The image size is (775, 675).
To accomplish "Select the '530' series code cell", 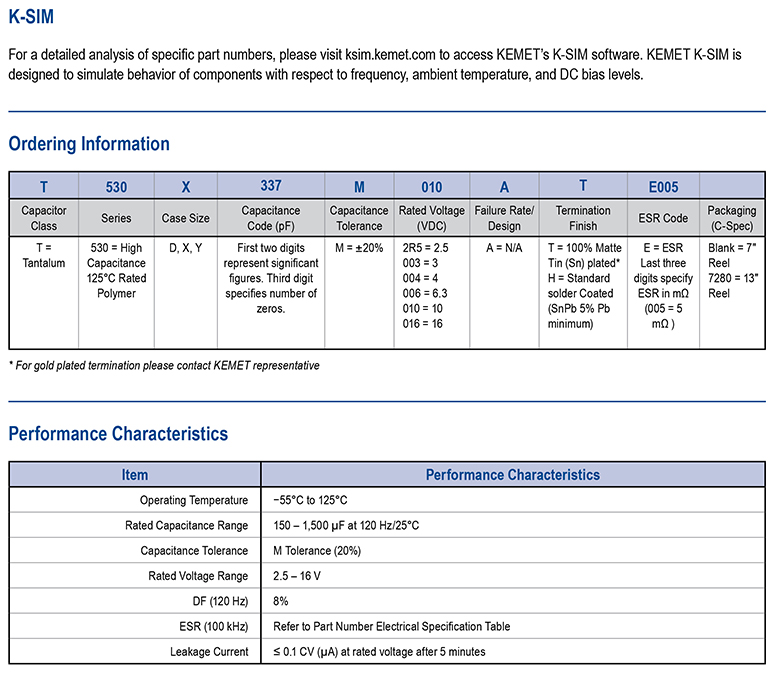I will pyautogui.click(x=116, y=187).
